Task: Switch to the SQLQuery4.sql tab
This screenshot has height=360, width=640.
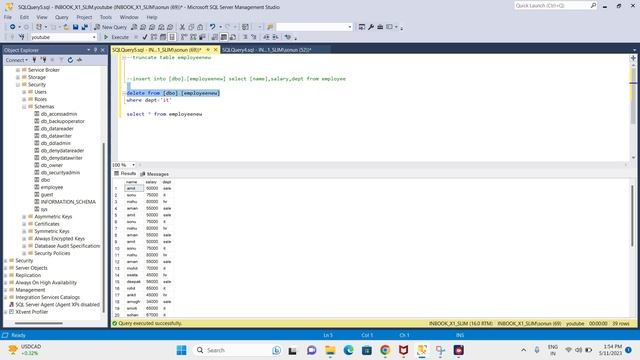Action: coord(267,50)
